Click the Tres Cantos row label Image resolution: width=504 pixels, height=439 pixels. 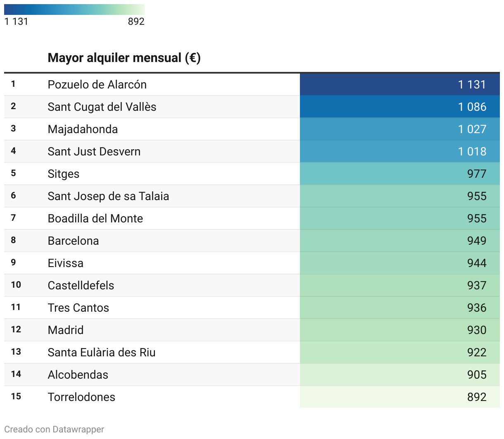78,308
